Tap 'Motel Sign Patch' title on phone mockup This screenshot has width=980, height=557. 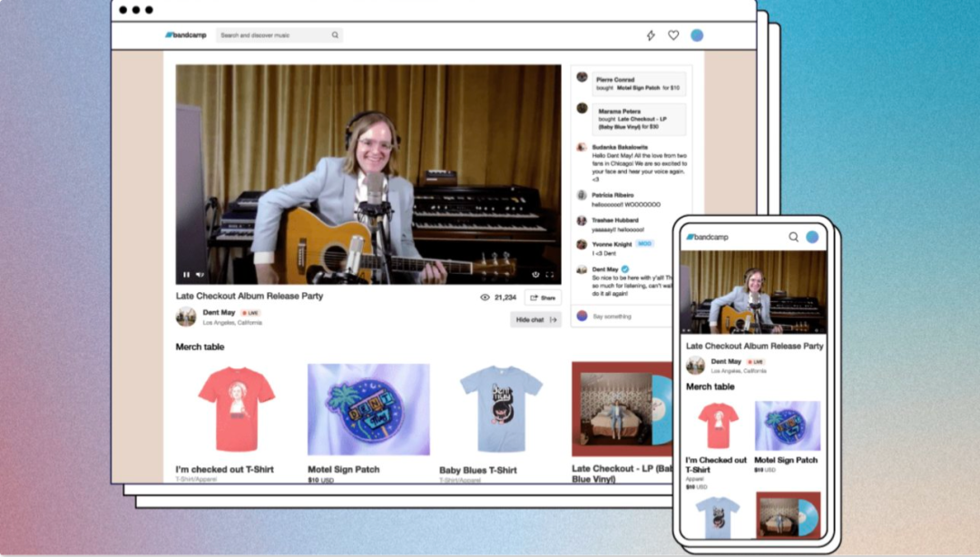coord(786,459)
